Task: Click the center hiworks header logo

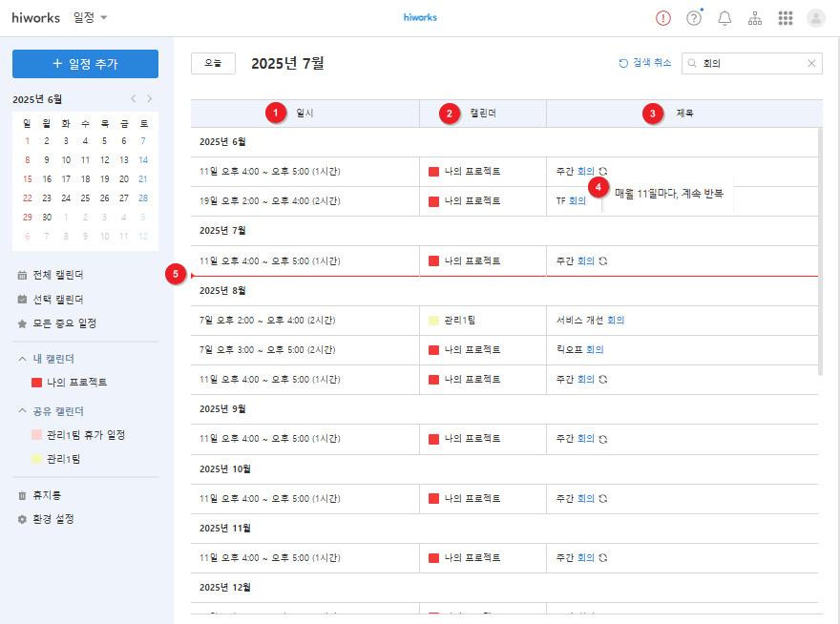Action: (420, 18)
